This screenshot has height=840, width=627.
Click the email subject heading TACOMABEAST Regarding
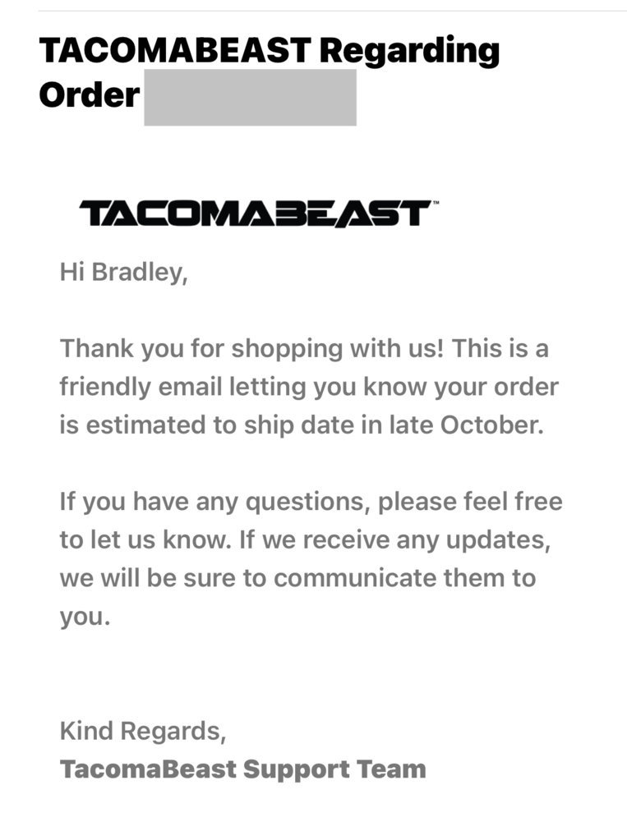point(270,51)
